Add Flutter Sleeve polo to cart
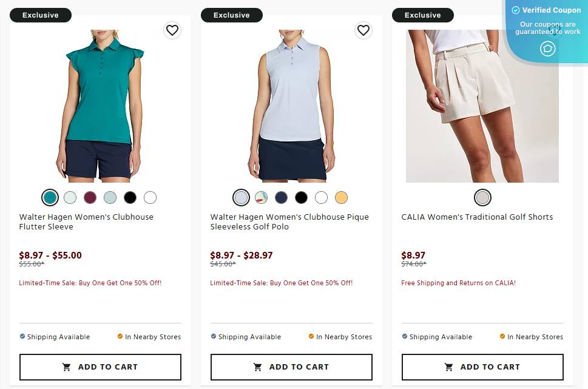 [x=100, y=367]
